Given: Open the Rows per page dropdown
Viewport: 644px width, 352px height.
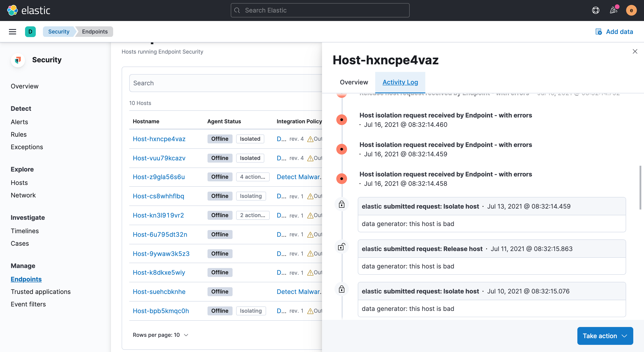Looking at the screenshot, I should pos(160,335).
